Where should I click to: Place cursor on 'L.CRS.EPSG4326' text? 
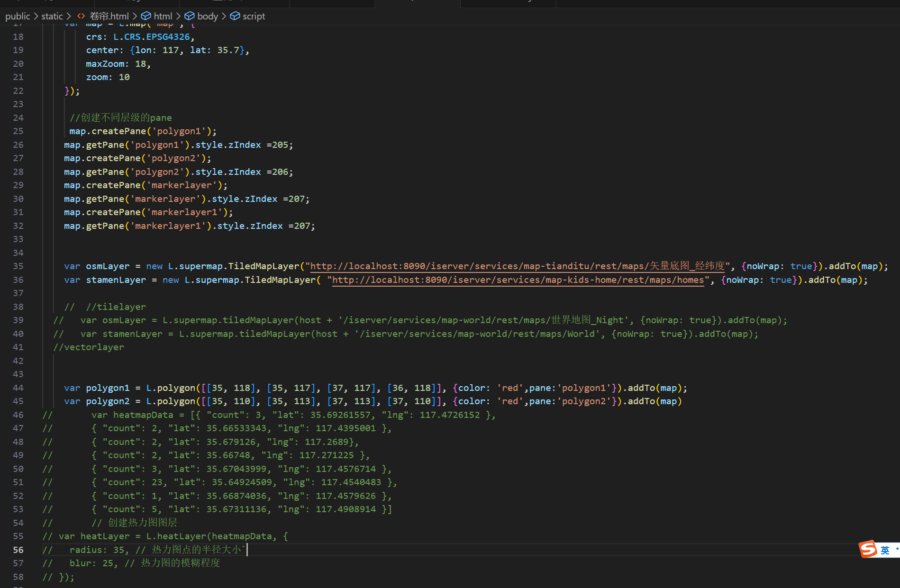coord(152,36)
